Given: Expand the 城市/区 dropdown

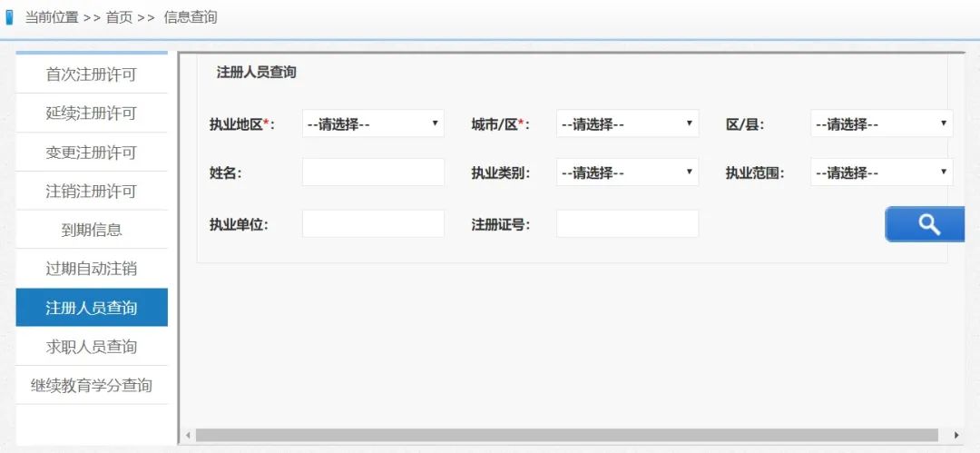Looking at the screenshot, I should [627, 123].
